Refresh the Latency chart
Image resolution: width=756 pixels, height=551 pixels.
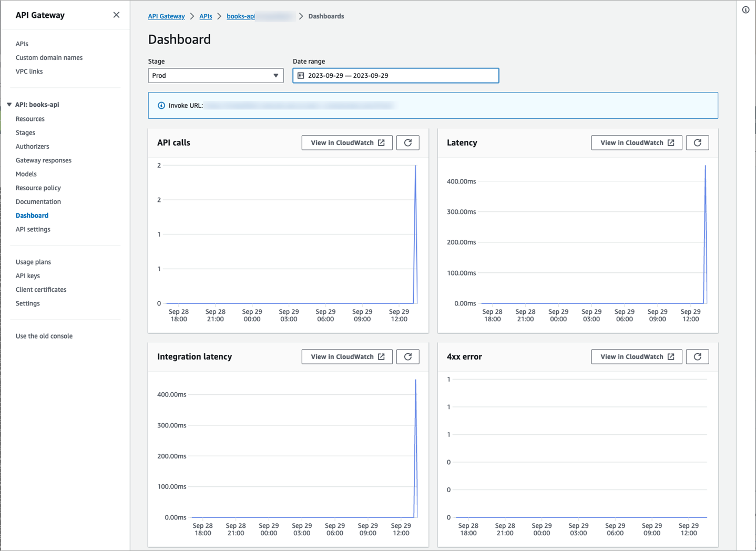point(698,142)
